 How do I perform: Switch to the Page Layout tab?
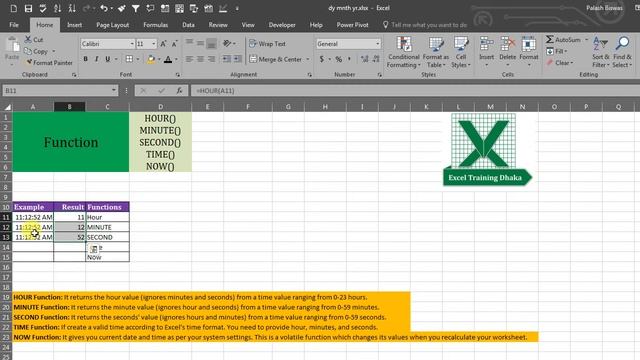[x=113, y=25]
